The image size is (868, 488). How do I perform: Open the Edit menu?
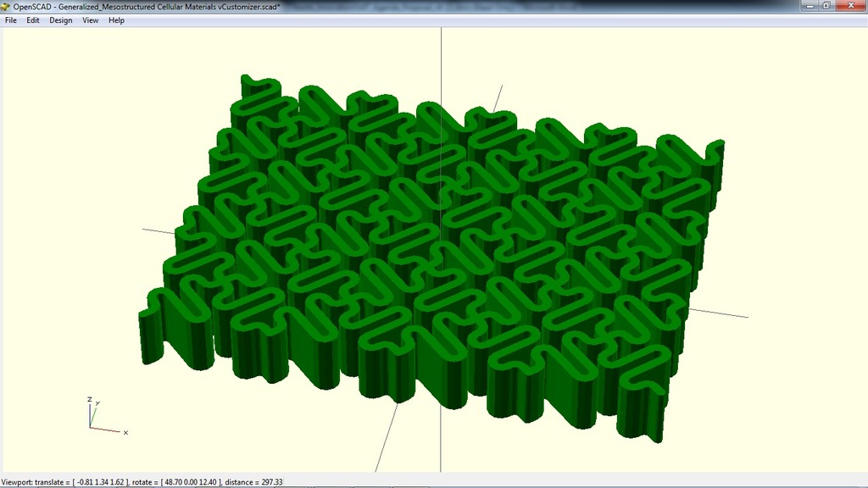[x=33, y=20]
